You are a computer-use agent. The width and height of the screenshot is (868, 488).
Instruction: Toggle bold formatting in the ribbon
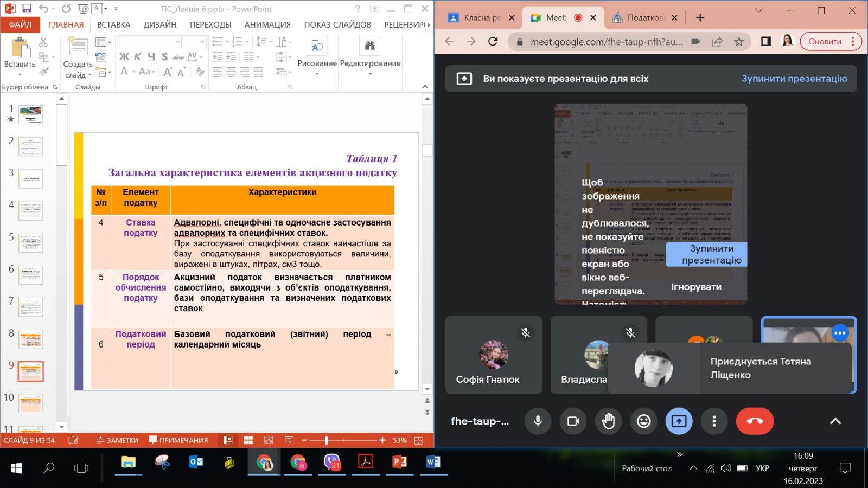tap(124, 57)
